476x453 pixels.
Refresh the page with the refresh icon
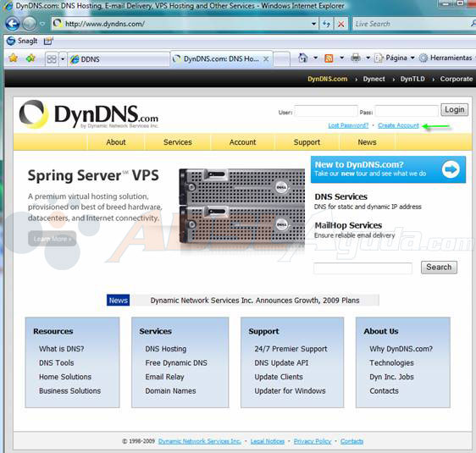[327, 24]
